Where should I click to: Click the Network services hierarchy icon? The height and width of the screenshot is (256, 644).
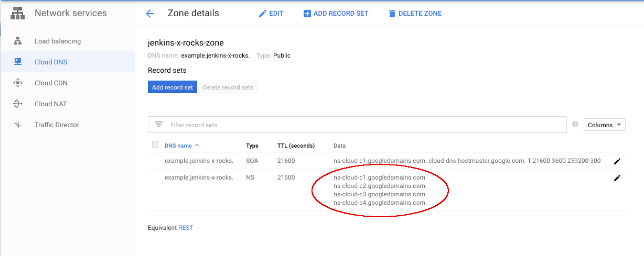tap(18, 14)
